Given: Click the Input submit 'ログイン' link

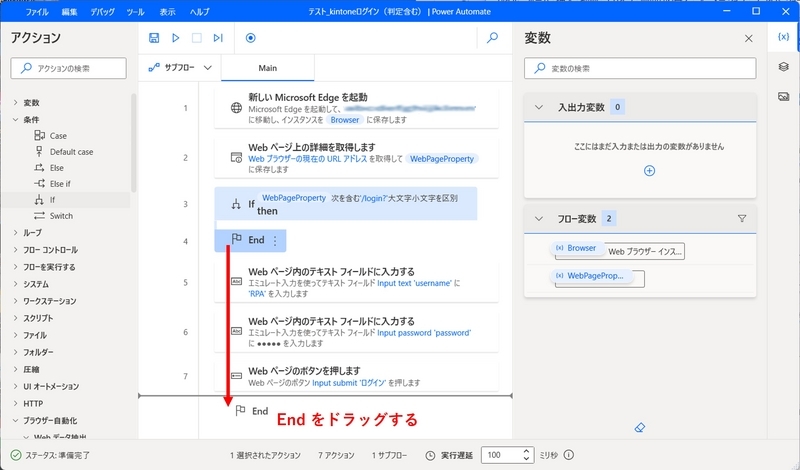Looking at the screenshot, I should coord(349,383).
